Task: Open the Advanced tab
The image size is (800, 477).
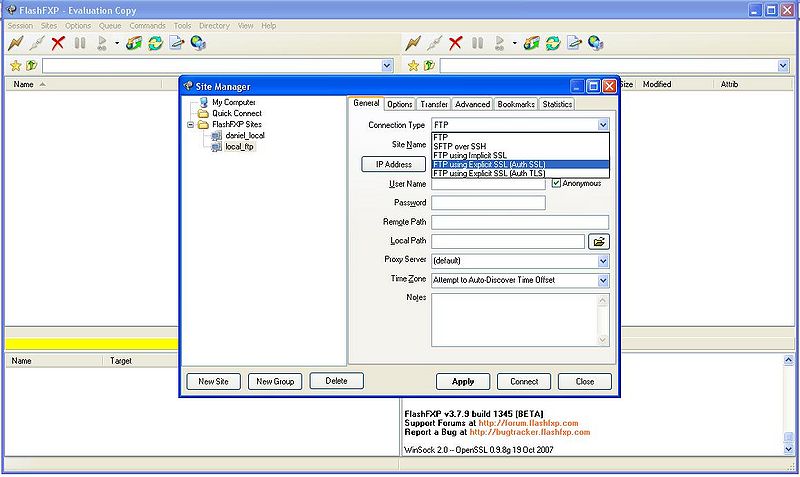Action: [x=472, y=104]
